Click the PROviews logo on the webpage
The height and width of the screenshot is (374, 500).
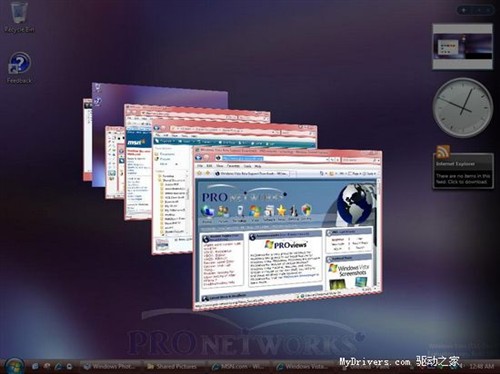pyautogui.click(x=285, y=244)
